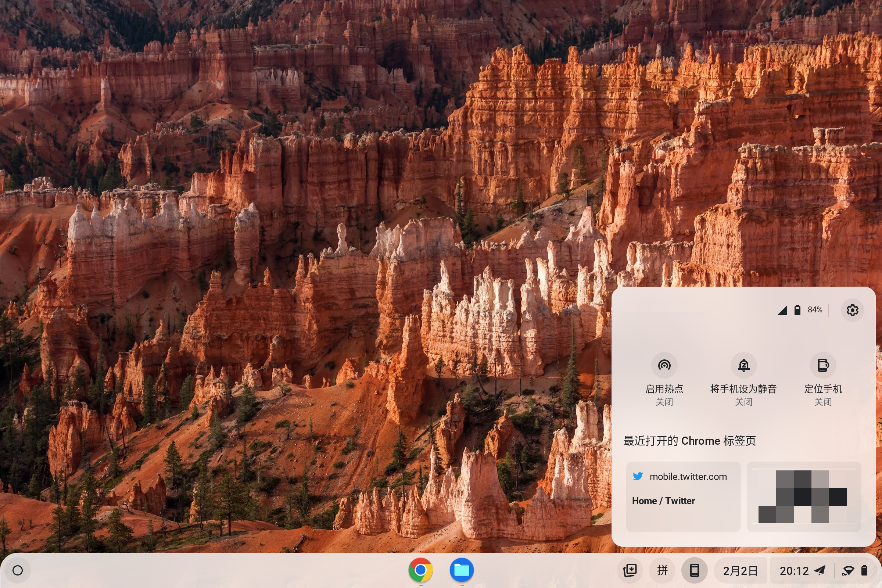Select the phone icon in the shelf status area
The height and width of the screenshot is (588, 882).
(695, 570)
